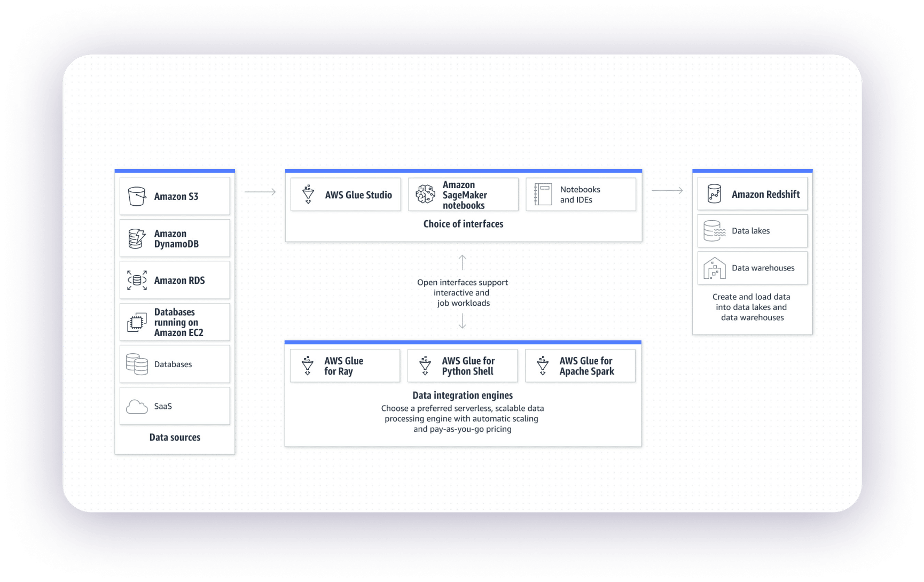
Task: Click the Notebooks and IDEs notebook icon
Action: [543, 195]
